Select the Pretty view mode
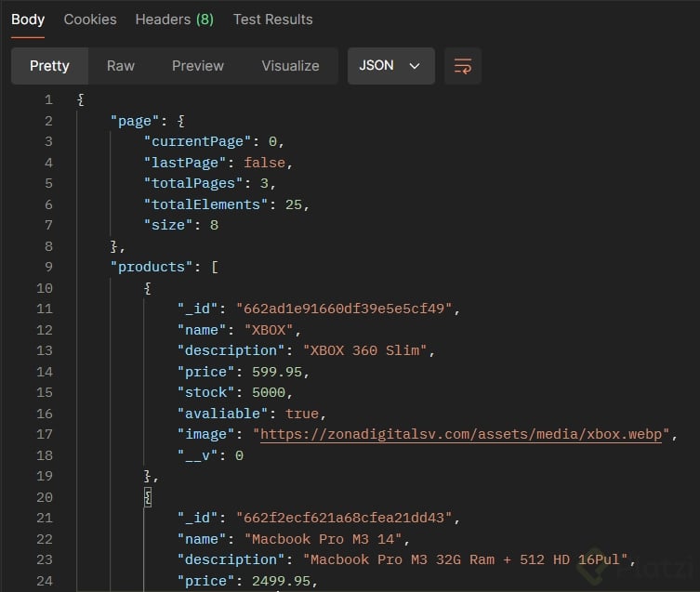This screenshot has height=592, width=700. point(49,66)
